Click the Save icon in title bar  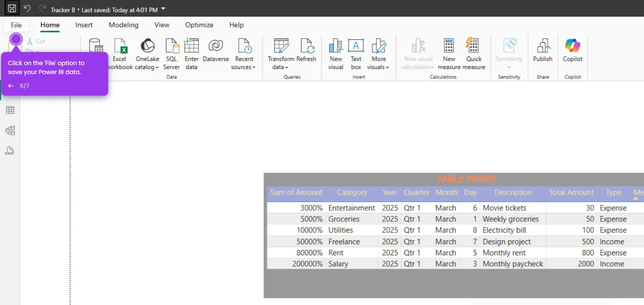(x=12, y=8)
